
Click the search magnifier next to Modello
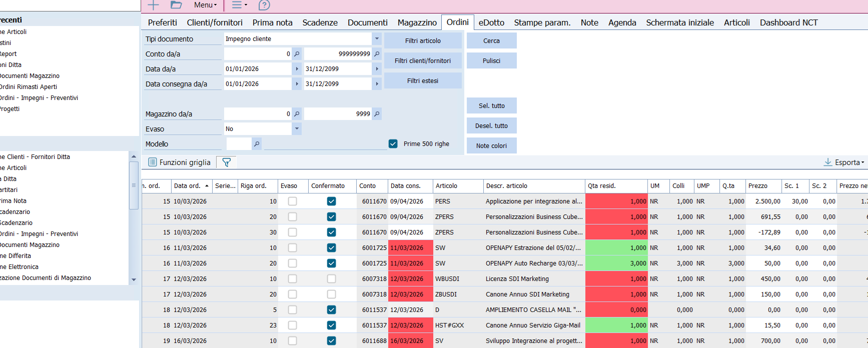(x=257, y=144)
